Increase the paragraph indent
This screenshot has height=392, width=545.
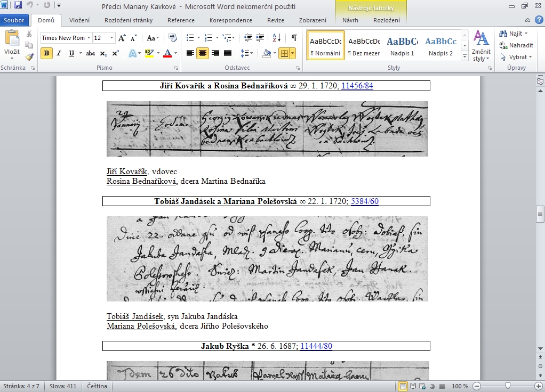260,38
